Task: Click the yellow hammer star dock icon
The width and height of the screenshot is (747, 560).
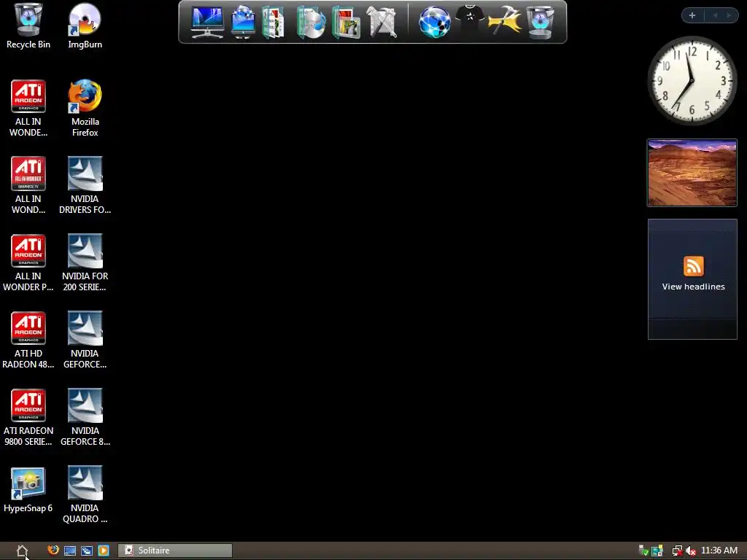Action: click(x=504, y=21)
